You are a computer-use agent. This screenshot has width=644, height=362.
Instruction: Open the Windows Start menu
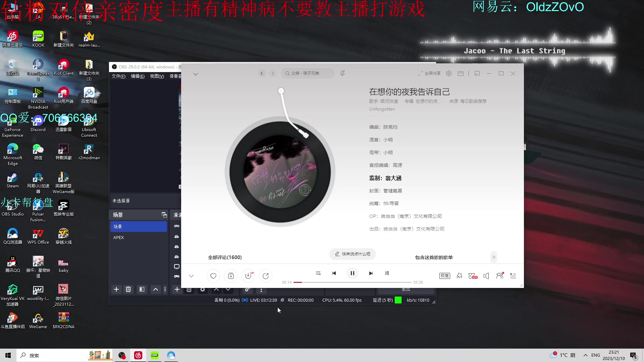8,355
